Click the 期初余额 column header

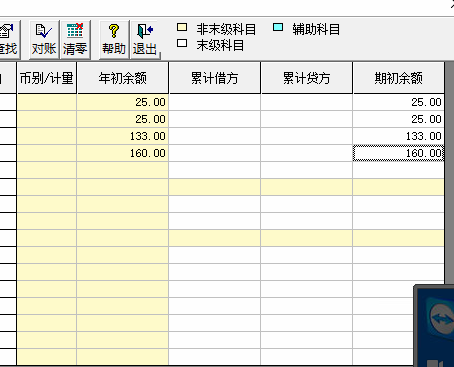[399, 78]
